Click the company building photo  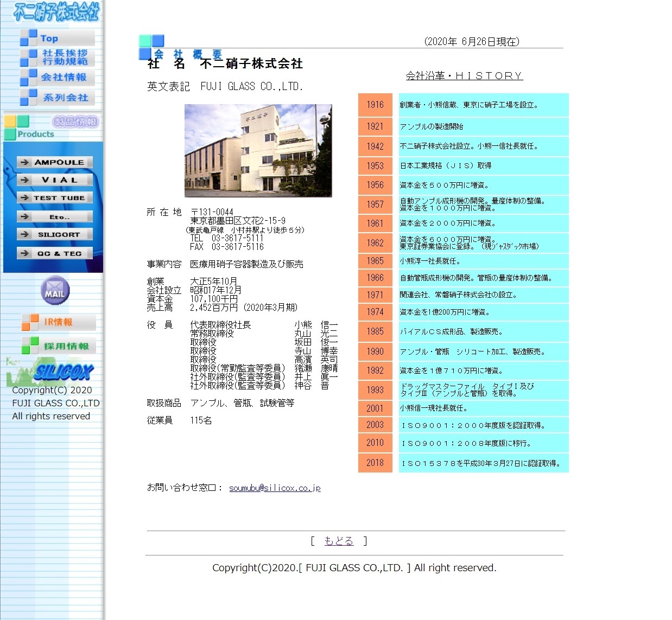click(258, 151)
